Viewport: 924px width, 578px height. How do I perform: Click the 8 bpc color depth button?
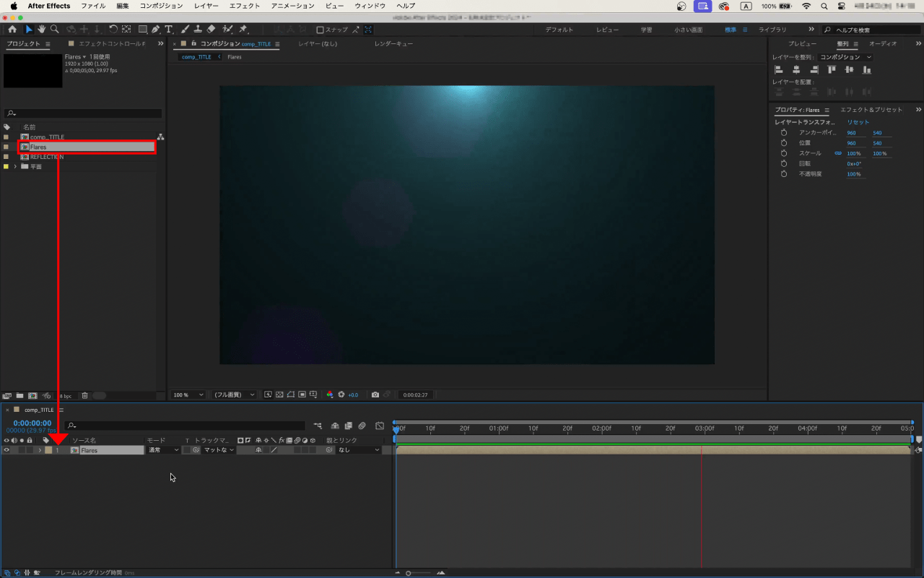64,396
